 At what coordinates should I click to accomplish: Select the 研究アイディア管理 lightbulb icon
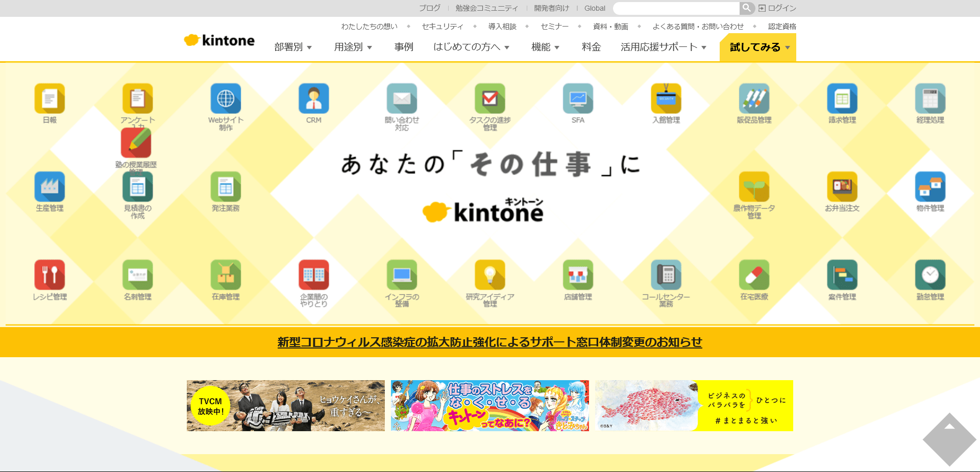[489, 275]
